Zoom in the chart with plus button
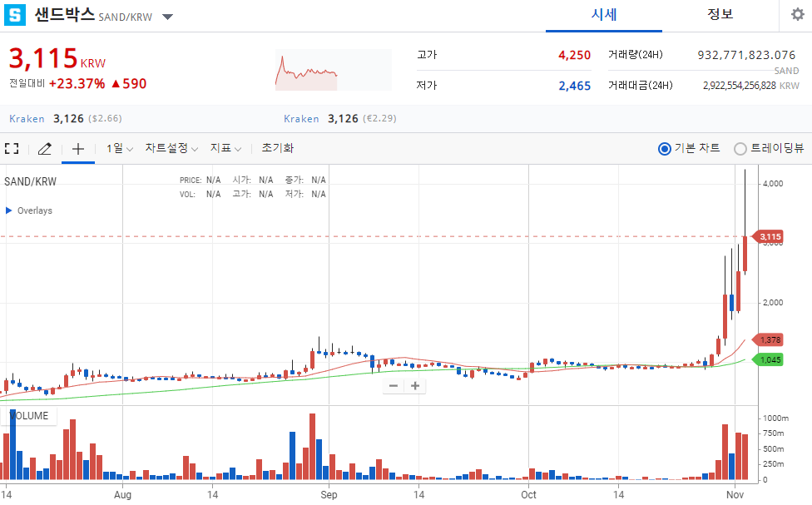Image resolution: width=812 pixels, height=505 pixels. pos(415,385)
